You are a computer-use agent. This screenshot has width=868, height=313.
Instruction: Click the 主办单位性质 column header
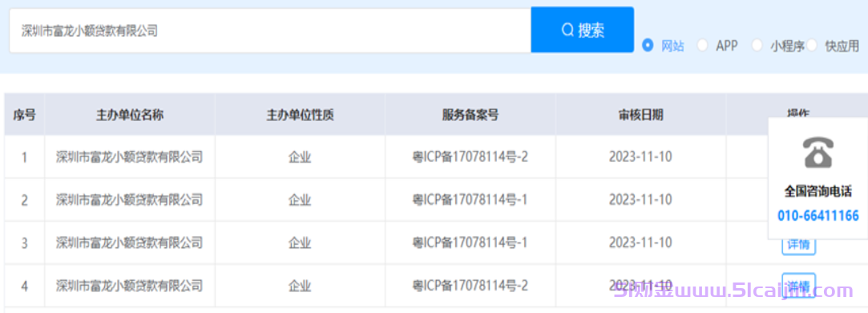(300, 115)
